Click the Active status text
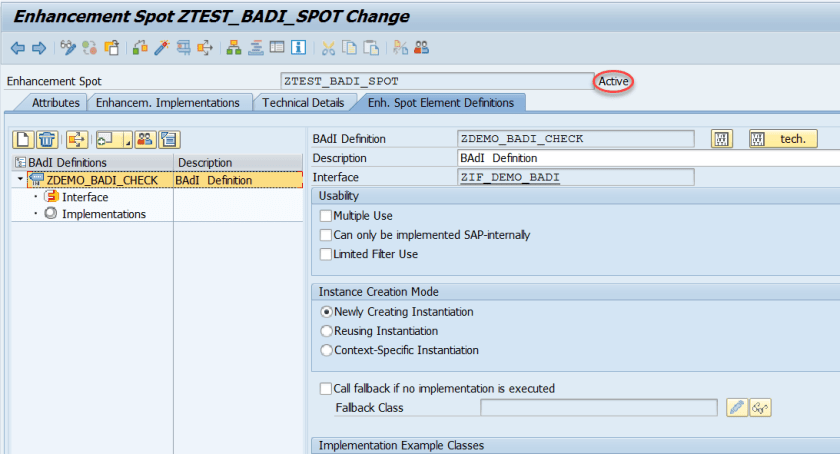Image resolution: width=840 pixels, height=454 pixels. [613, 81]
